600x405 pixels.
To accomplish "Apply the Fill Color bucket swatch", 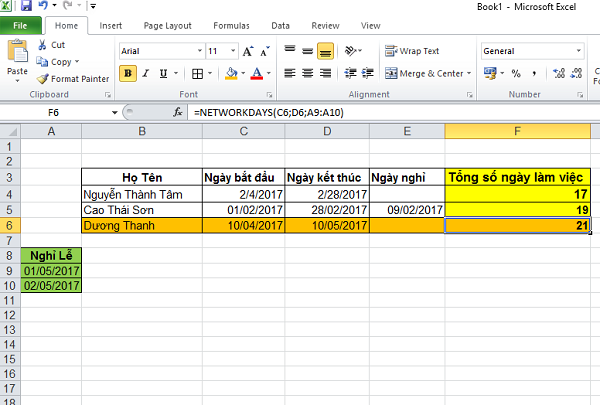I will coord(231,73).
